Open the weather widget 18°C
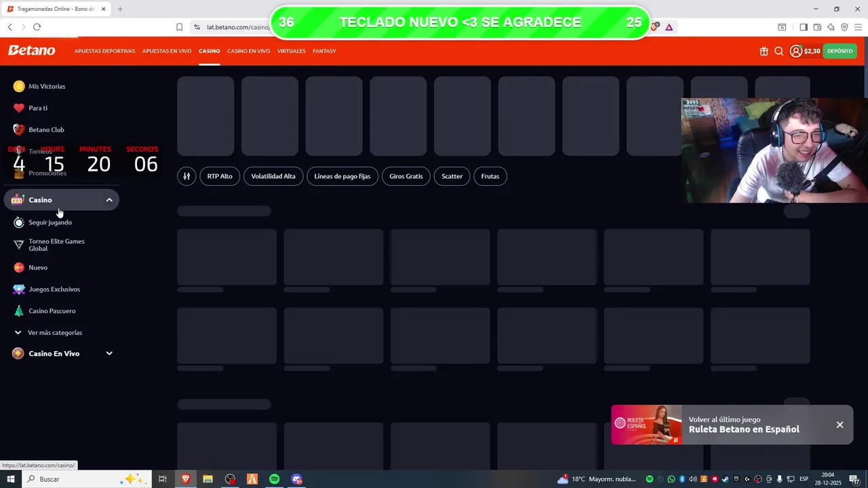Viewport: 868px width, 488px height. [597, 479]
